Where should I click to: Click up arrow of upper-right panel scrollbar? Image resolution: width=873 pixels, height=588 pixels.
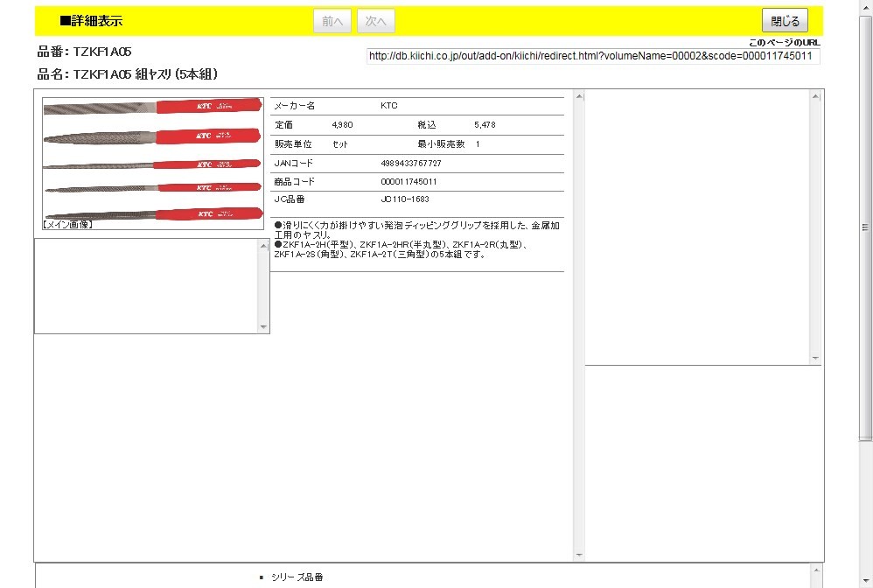point(815,96)
